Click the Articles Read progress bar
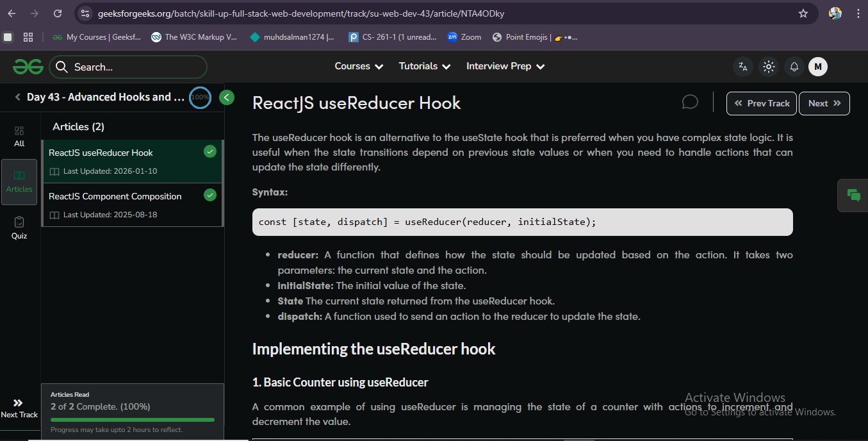Screen dimensions: 868x441 tap(133, 420)
